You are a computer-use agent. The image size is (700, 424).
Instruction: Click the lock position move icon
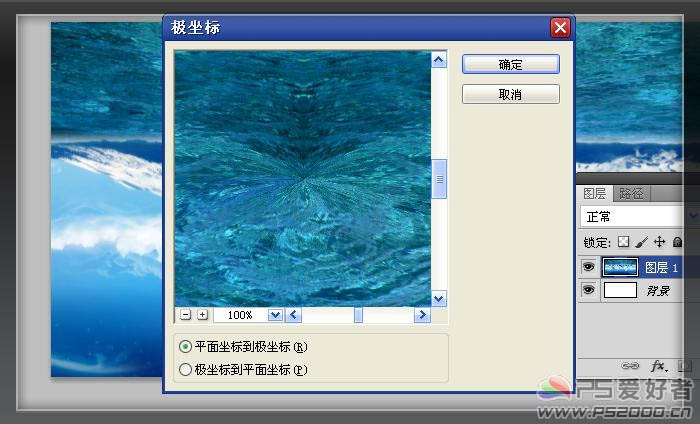click(x=659, y=242)
